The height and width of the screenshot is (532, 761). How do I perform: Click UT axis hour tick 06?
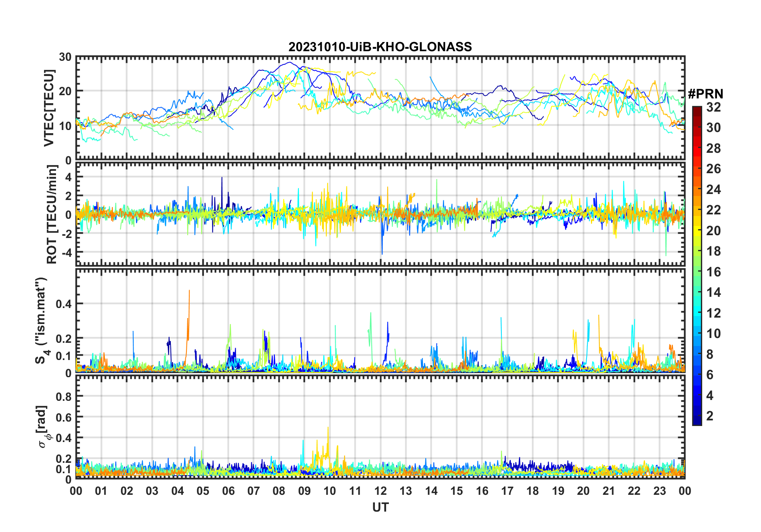tap(228, 491)
